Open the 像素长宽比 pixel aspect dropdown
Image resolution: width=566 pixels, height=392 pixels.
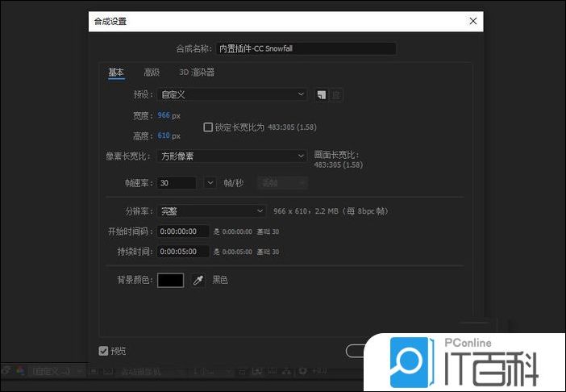pyautogui.click(x=231, y=156)
